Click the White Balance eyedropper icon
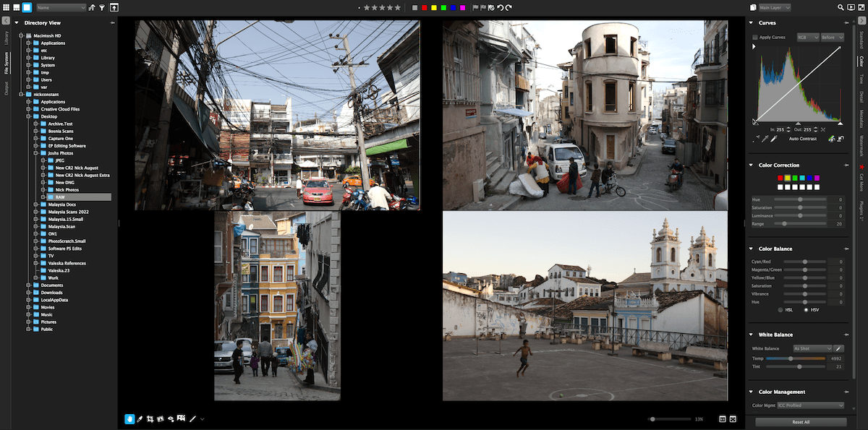Viewport: 868px width, 430px height. click(x=838, y=348)
